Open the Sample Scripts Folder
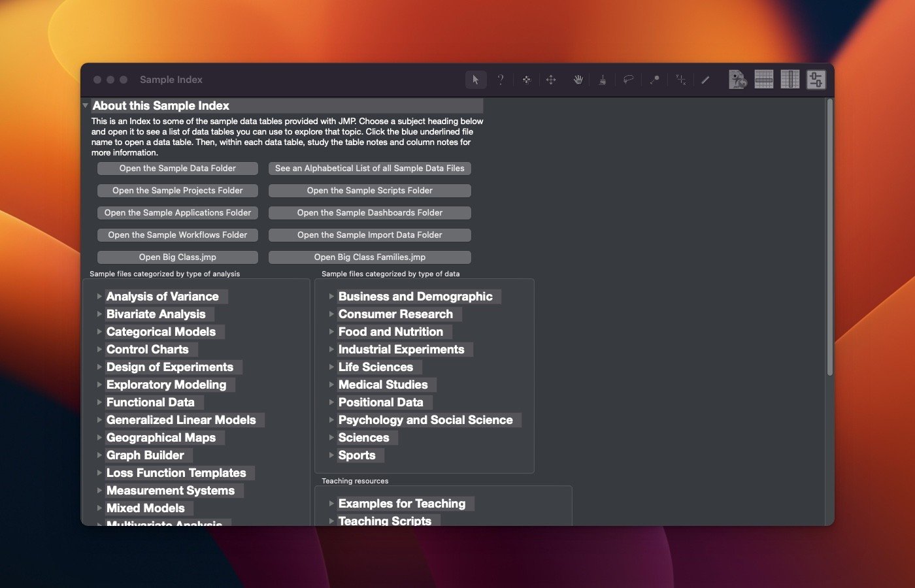 click(370, 191)
